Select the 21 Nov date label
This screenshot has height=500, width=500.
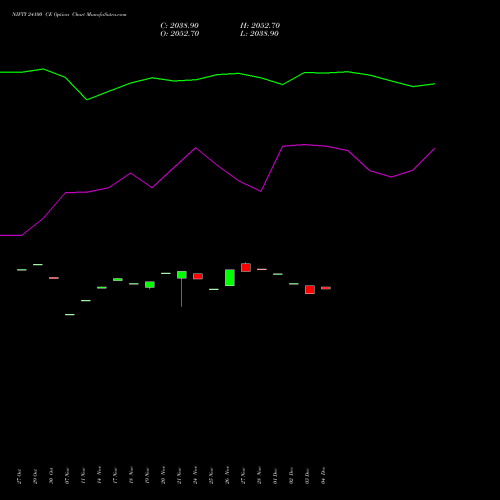point(179,476)
